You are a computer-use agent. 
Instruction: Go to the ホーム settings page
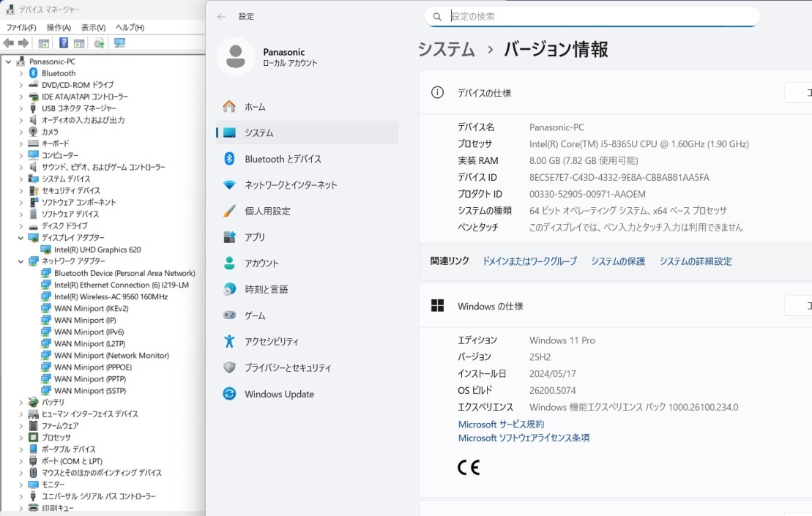pyautogui.click(x=255, y=107)
